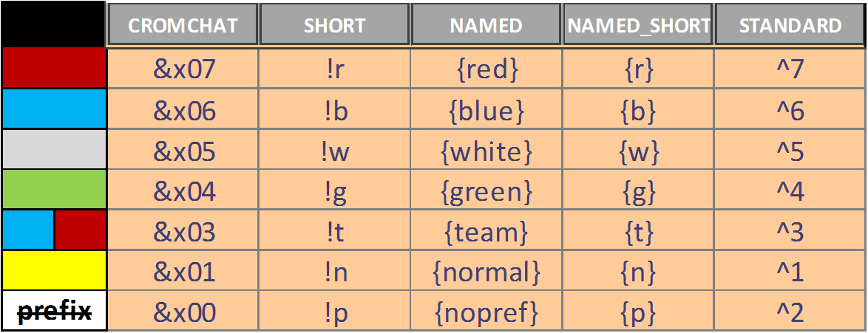
Task: Select the red half of team swatch
Action: pos(81,230)
